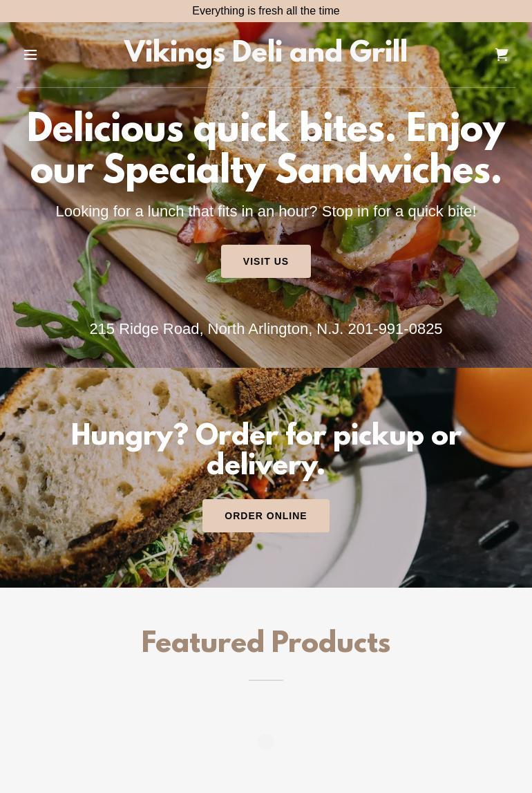This screenshot has height=793, width=532.
Task: Select the "Everything is fresh all the time" banner
Action: coord(266,10)
